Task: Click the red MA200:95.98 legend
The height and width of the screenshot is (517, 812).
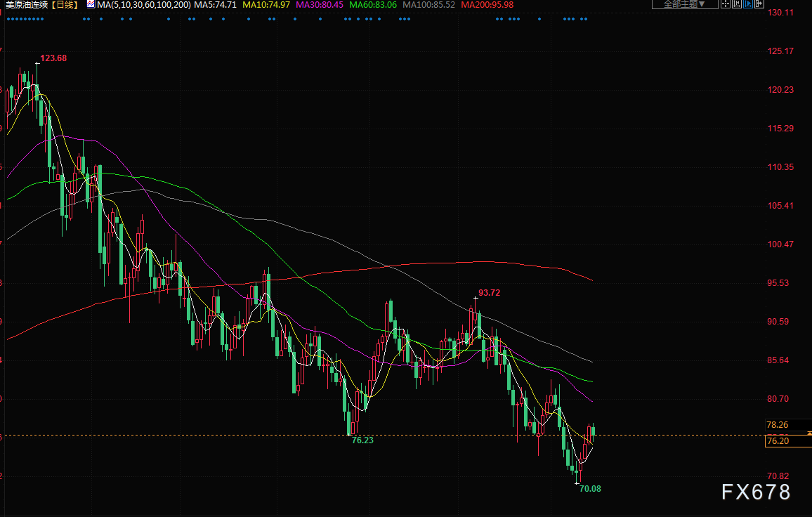Action: click(x=487, y=4)
